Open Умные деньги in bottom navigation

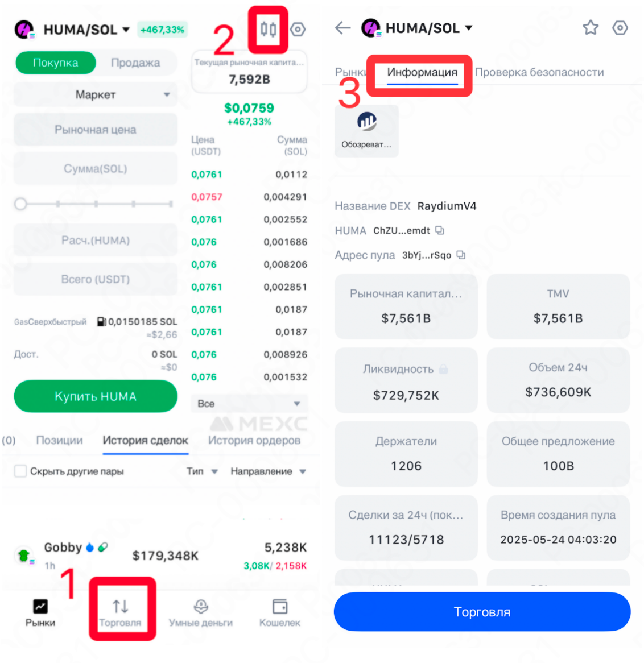point(201,613)
